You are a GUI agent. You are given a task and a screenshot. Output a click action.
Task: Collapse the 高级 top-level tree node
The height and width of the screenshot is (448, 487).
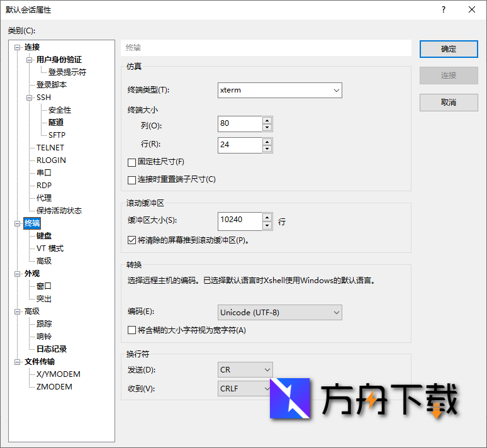click(x=17, y=311)
